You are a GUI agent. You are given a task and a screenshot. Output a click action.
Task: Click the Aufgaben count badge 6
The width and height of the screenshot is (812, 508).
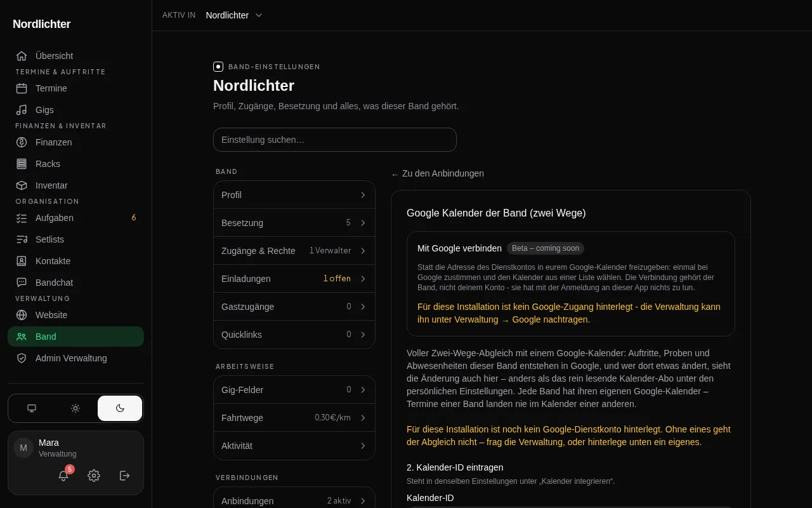pos(134,218)
